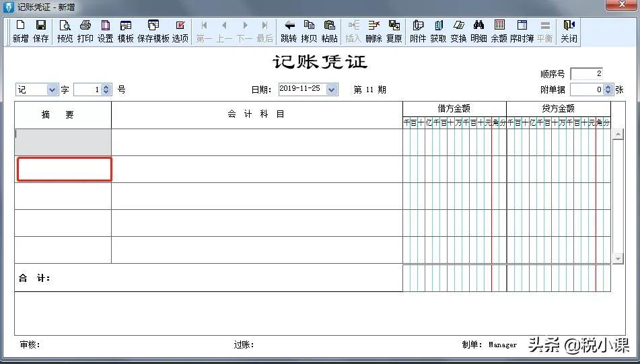Viewport: 640px width, 364px height.
Task: Click the 顺序号 sequence number field
Action: pos(587,74)
